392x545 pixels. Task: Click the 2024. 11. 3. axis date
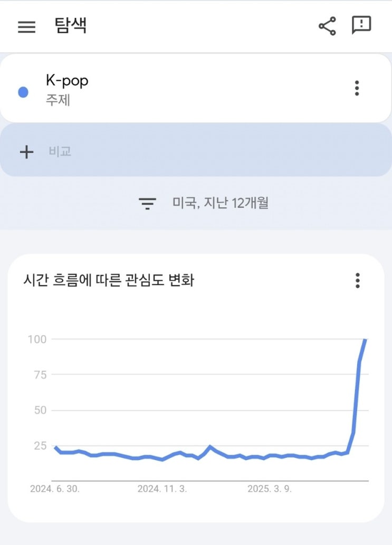[x=162, y=489]
